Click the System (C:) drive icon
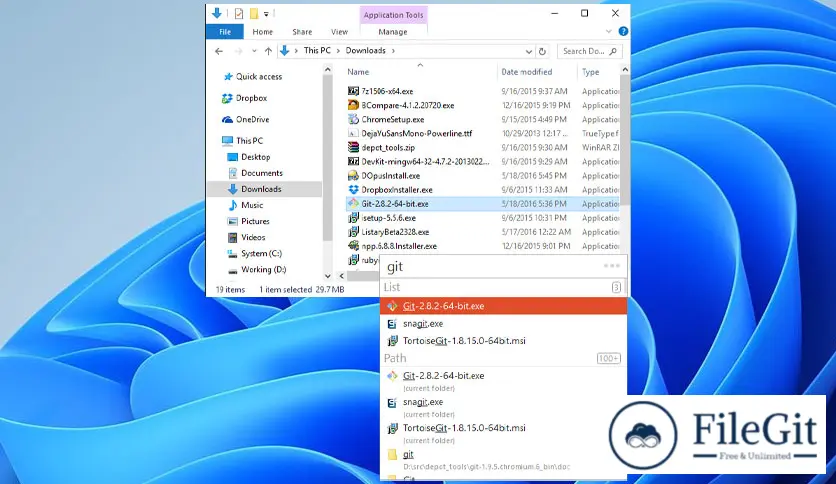Screen dimensions: 836x484 [232, 254]
